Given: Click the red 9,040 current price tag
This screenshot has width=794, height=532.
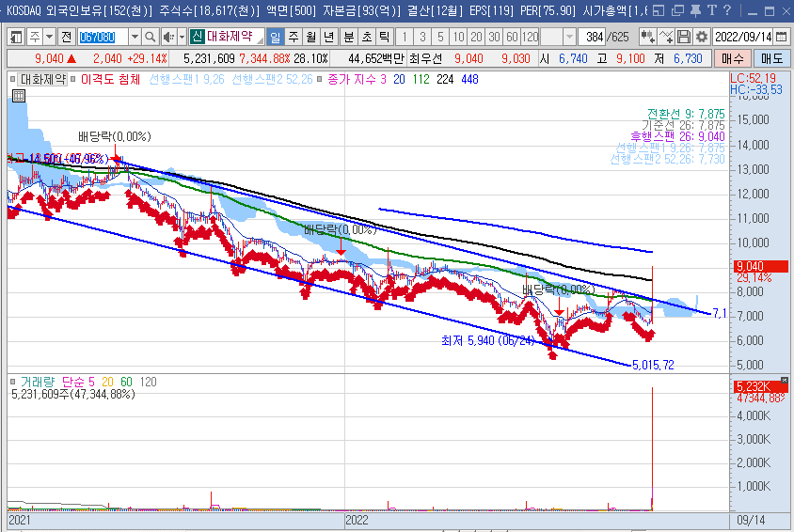Looking at the screenshot, I should point(760,266).
